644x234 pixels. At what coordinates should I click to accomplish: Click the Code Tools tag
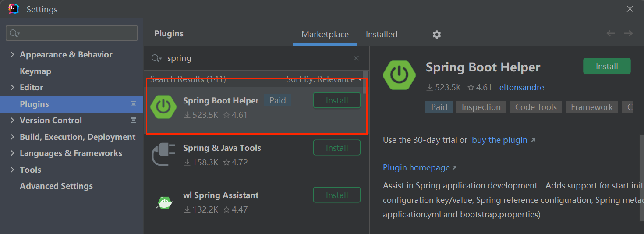point(536,107)
